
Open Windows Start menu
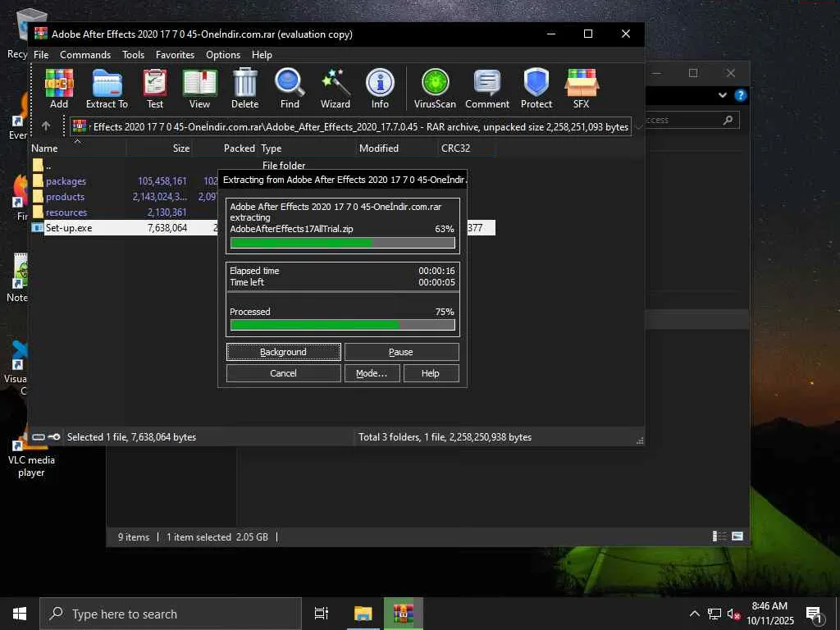click(20, 614)
